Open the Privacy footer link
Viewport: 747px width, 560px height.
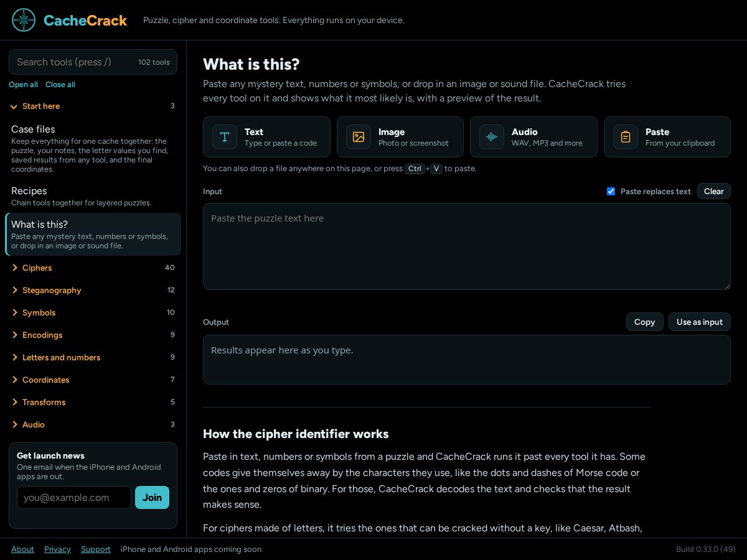tap(57, 549)
